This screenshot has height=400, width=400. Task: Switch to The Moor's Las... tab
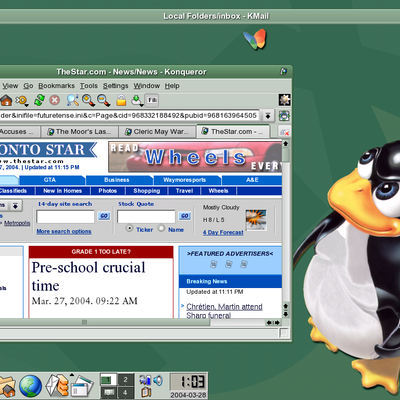79,132
